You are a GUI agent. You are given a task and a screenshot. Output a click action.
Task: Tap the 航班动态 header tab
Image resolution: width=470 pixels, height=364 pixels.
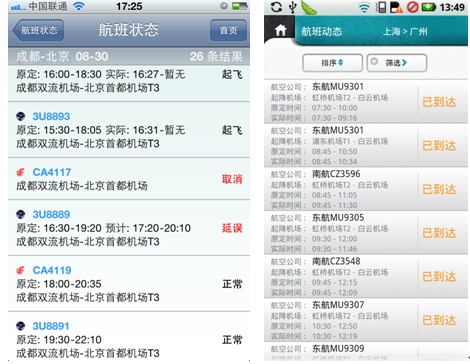pos(322,32)
